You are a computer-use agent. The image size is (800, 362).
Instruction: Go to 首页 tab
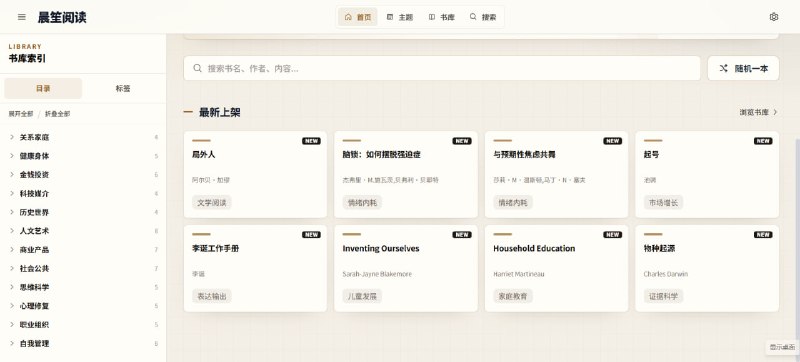pyautogui.click(x=358, y=17)
